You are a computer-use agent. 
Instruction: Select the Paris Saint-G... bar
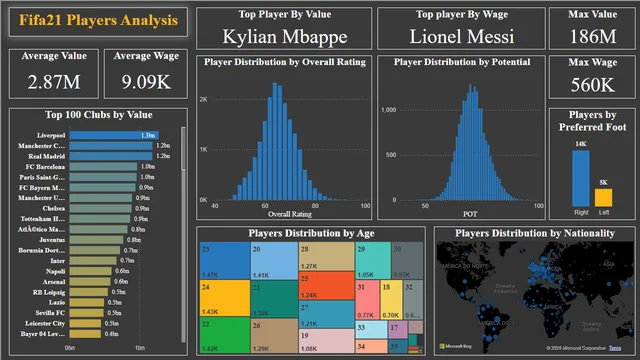pyautogui.click(x=103, y=177)
